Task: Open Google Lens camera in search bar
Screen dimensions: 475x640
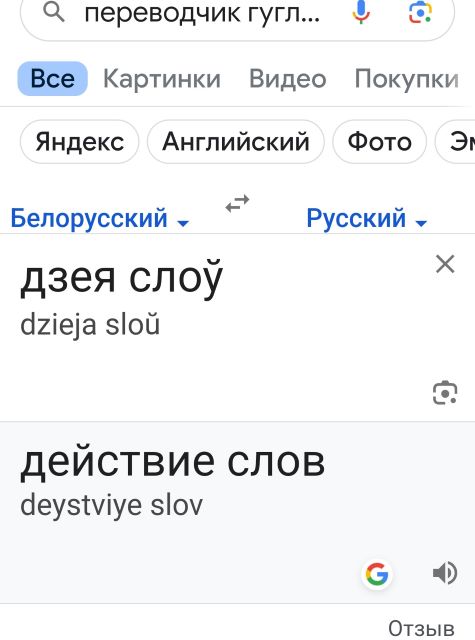Action: (x=420, y=12)
